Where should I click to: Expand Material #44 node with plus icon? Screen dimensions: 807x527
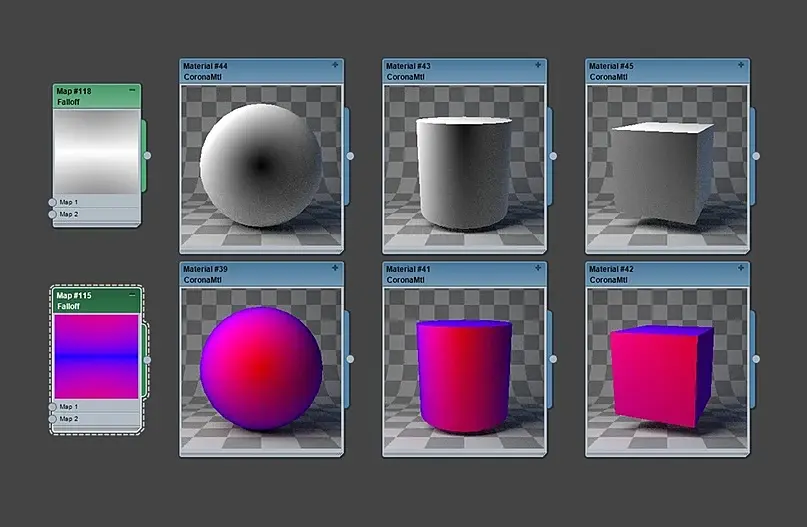[x=335, y=65]
